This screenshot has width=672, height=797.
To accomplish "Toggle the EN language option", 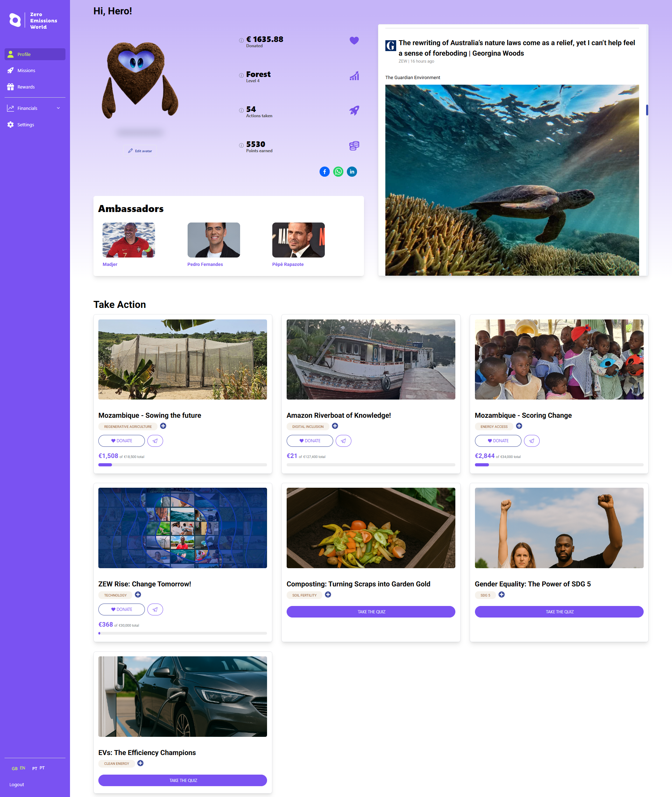I will pos(22,768).
